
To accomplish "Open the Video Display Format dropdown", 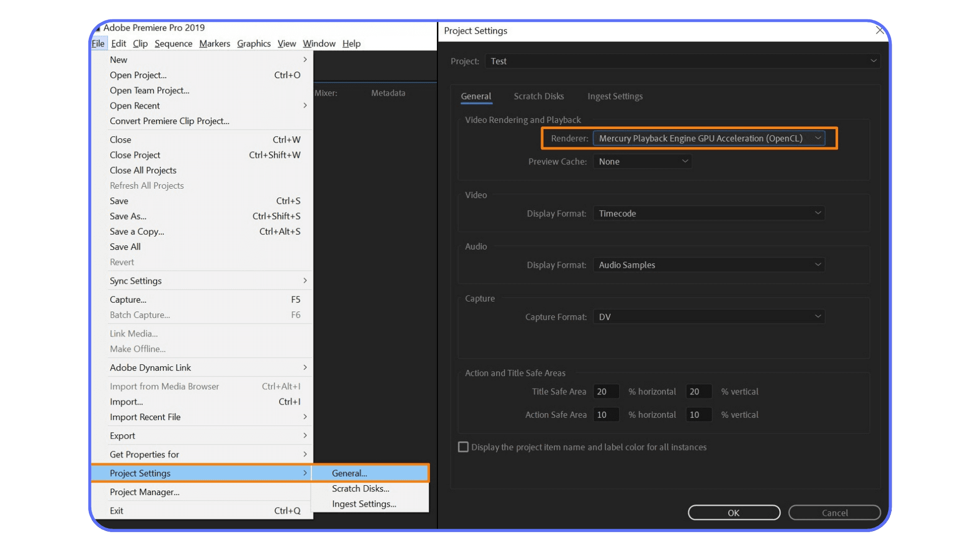I will pyautogui.click(x=818, y=213).
